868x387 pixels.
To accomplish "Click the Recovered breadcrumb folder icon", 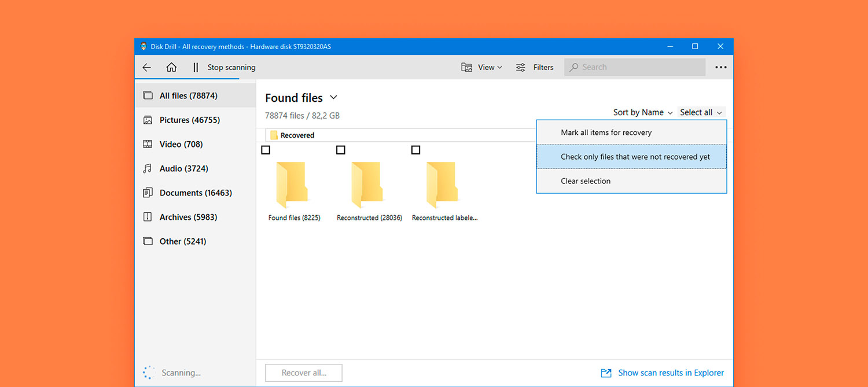I will click(x=274, y=135).
